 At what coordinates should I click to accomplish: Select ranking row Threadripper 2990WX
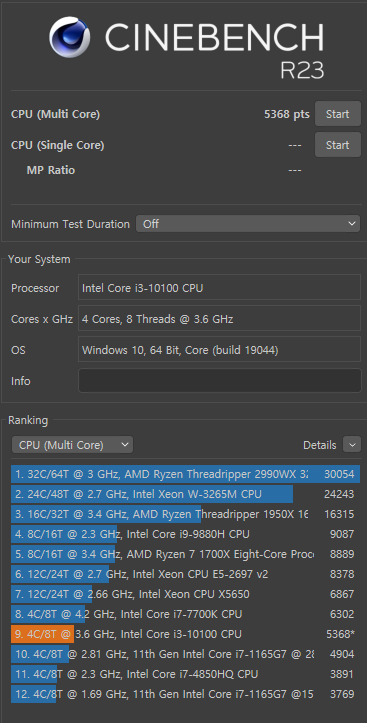point(185,474)
